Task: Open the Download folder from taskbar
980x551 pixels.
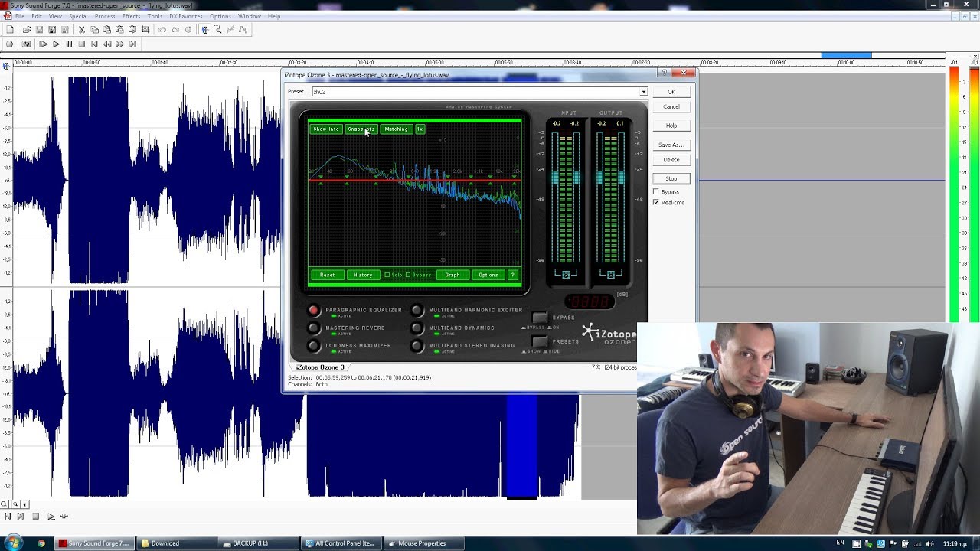Action: point(176,543)
